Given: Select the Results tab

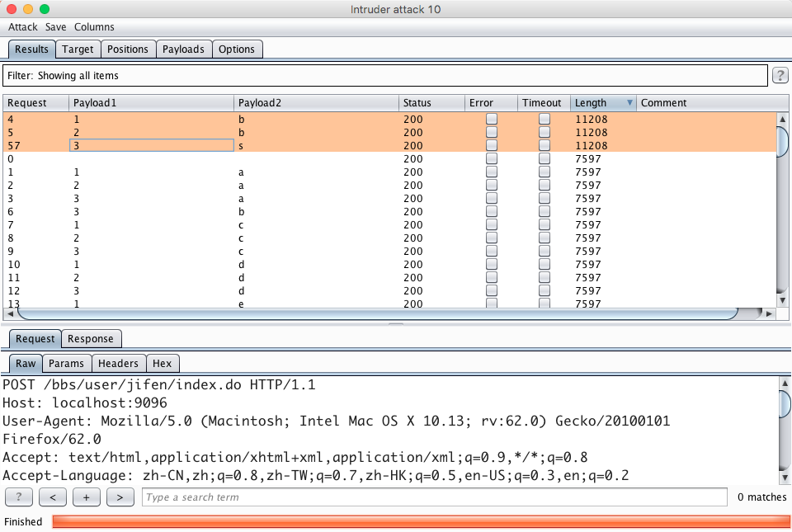Looking at the screenshot, I should coord(31,49).
